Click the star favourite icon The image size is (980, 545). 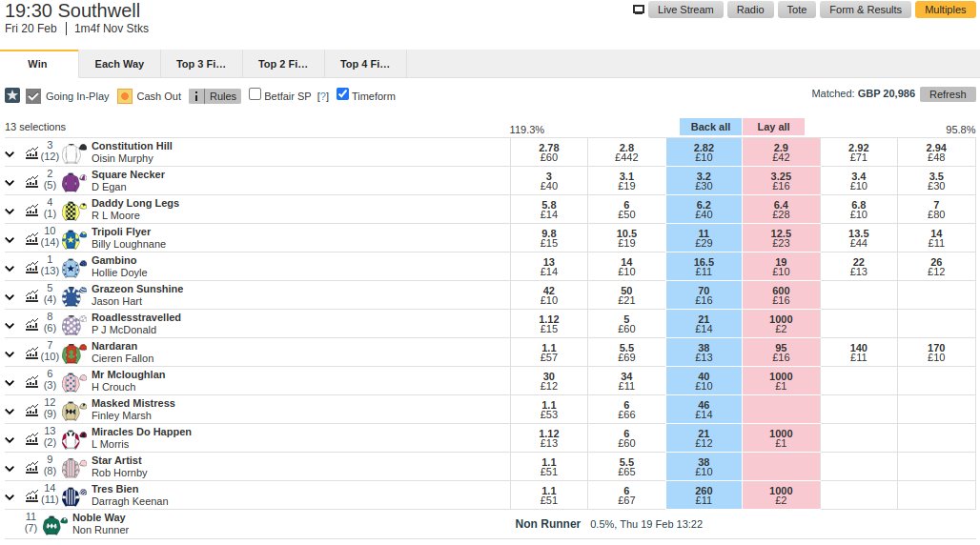pyautogui.click(x=12, y=95)
